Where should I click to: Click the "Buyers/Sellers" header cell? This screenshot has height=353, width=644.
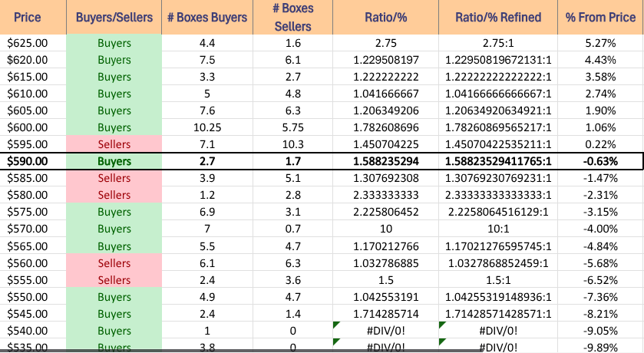114,17
